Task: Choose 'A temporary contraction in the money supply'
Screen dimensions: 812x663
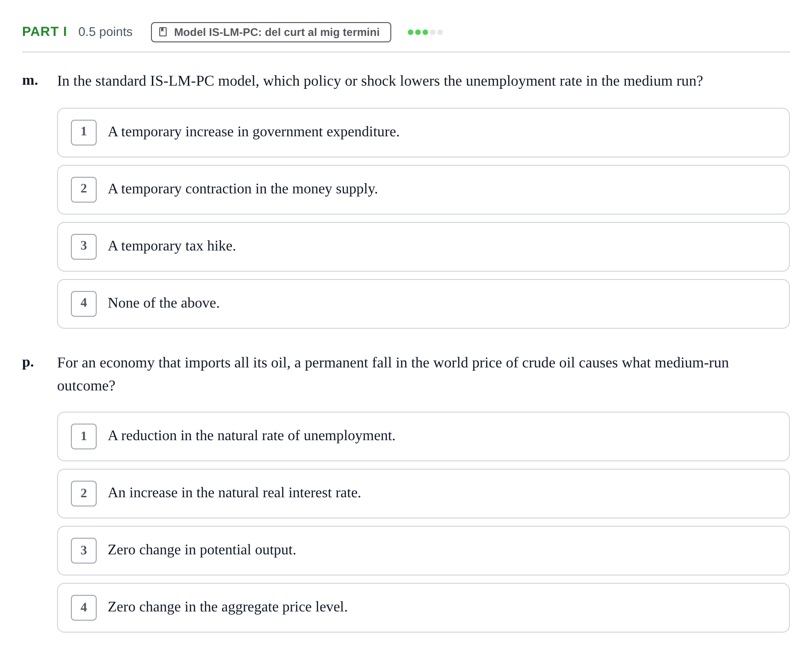Action: pyautogui.click(x=423, y=190)
